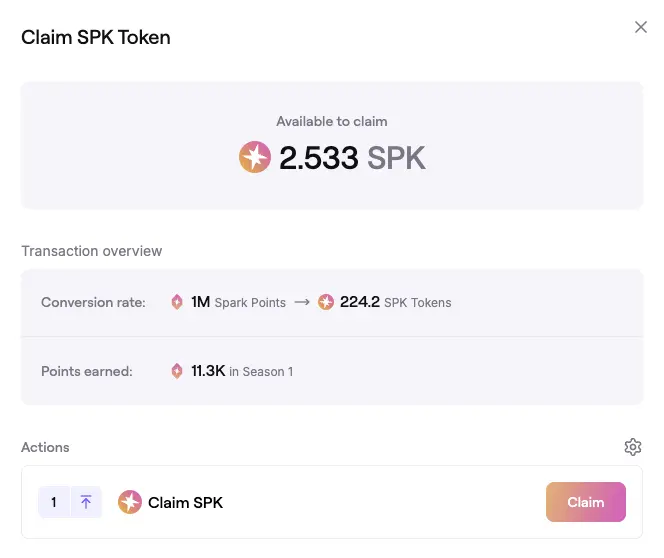Click the gem icon beside 11.3K
This screenshot has width=664, height=558.
coord(177,371)
